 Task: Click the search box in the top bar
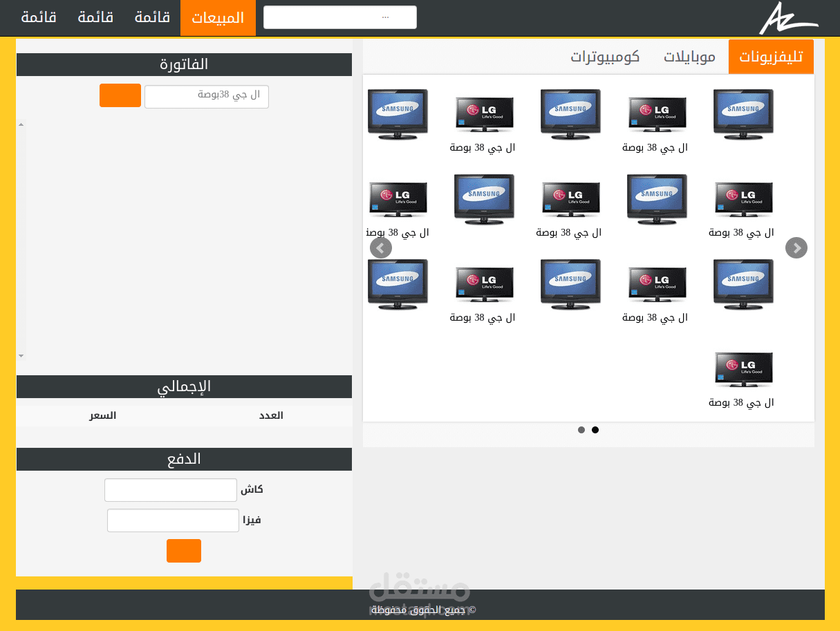click(339, 17)
